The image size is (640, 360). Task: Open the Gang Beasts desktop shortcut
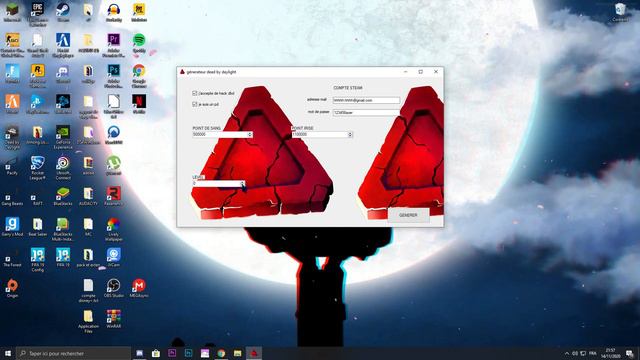pos(12,198)
